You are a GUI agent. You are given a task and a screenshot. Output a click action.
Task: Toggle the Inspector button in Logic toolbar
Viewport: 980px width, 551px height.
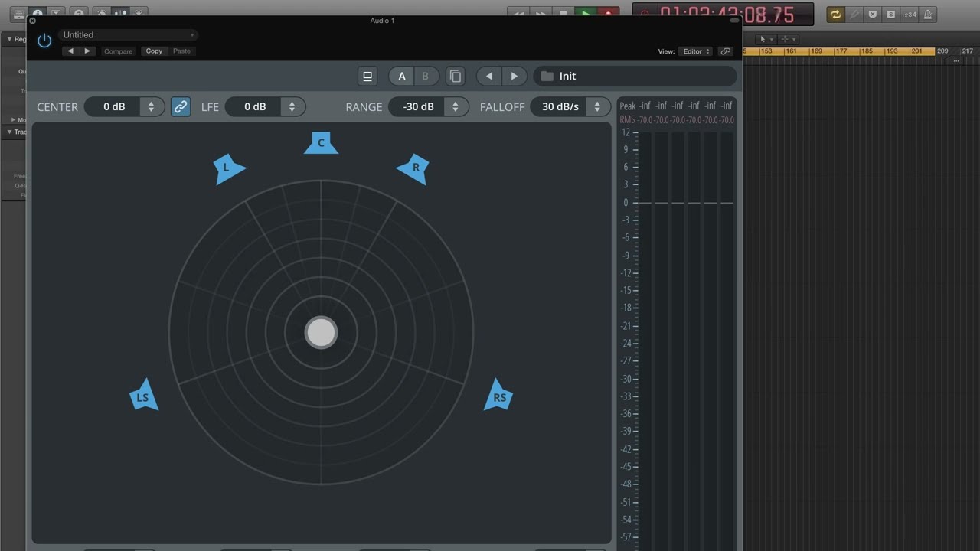tap(37, 12)
